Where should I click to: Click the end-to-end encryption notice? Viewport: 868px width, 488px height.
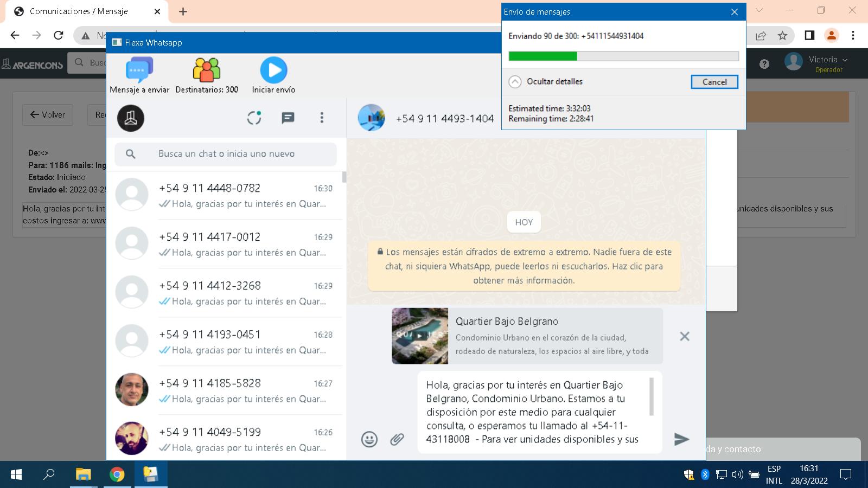524,266
